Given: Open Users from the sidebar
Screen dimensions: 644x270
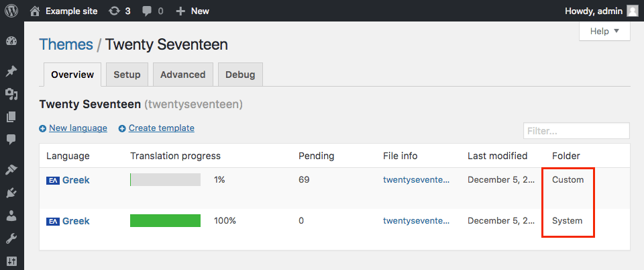Looking at the screenshot, I should (11, 216).
